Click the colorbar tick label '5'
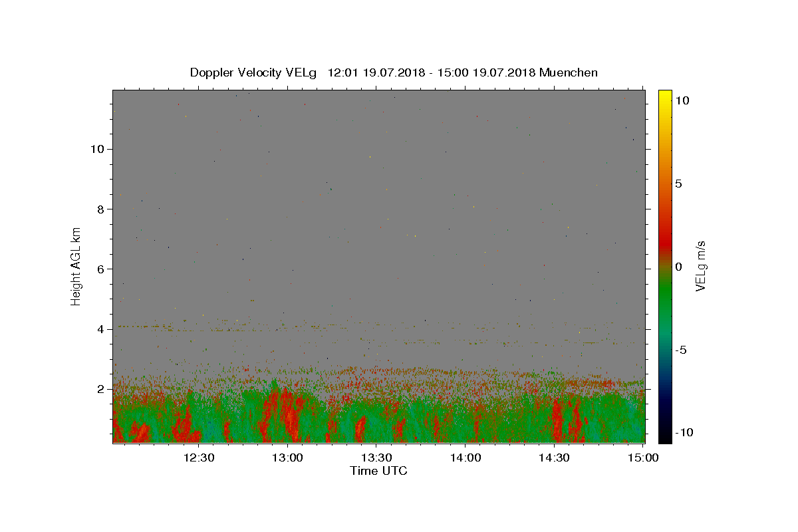 pyautogui.click(x=679, y=184)
